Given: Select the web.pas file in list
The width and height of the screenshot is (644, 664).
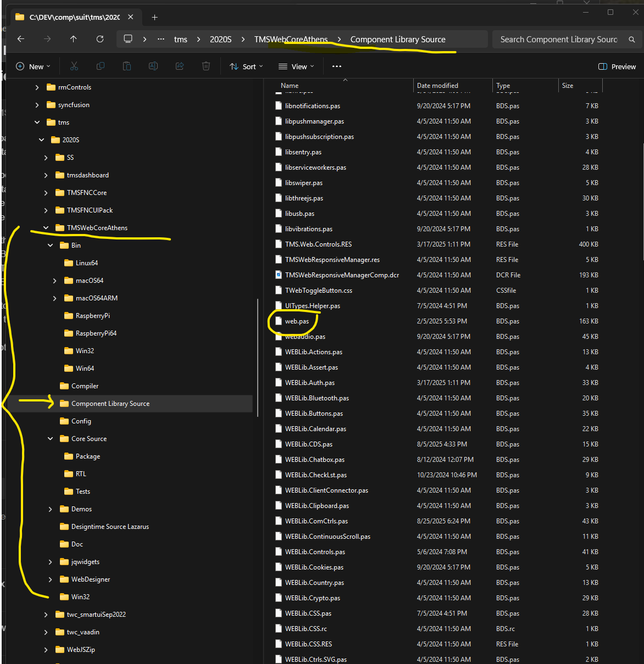Looking at the screenshot, I should 297,321.
